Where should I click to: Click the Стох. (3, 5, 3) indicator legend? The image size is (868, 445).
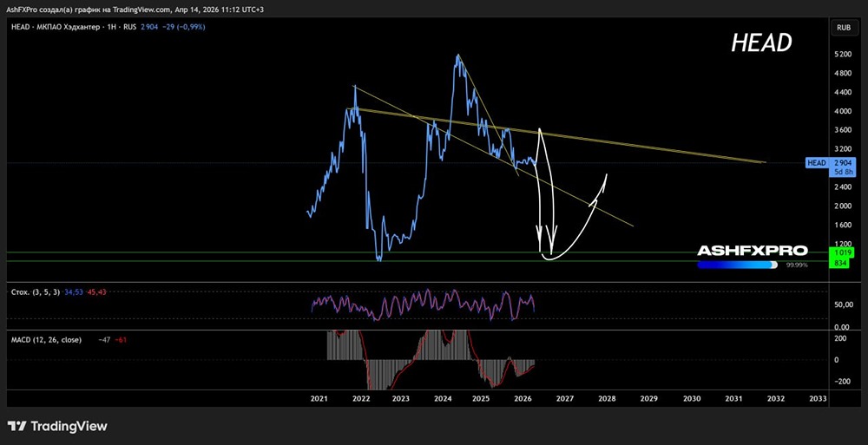[x=36, y=291]
